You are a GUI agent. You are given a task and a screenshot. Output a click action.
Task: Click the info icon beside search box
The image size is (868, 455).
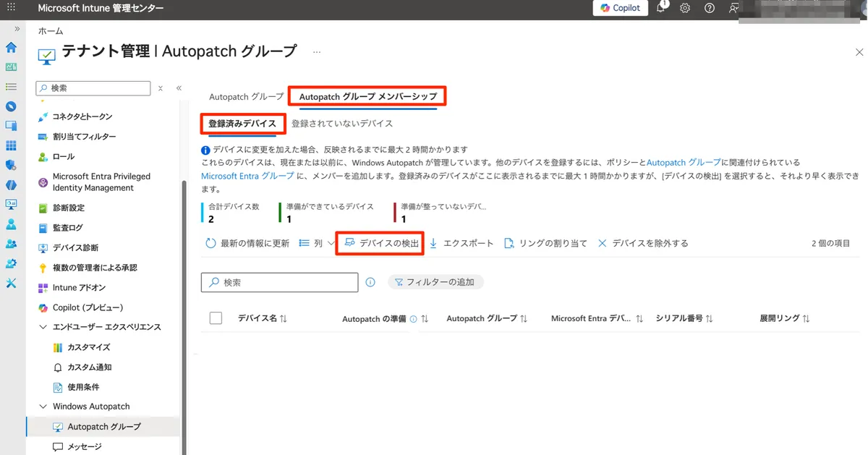(370, 282)
